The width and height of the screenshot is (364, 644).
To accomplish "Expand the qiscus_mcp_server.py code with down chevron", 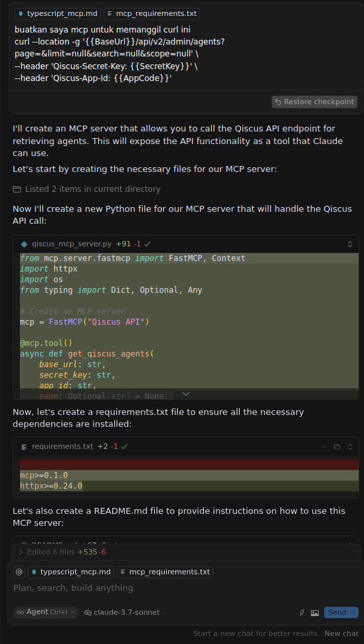I will (186, 394).
